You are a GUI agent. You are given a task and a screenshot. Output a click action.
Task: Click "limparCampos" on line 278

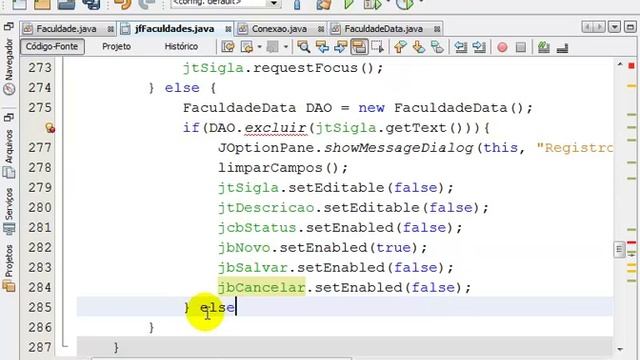(270, 168)
